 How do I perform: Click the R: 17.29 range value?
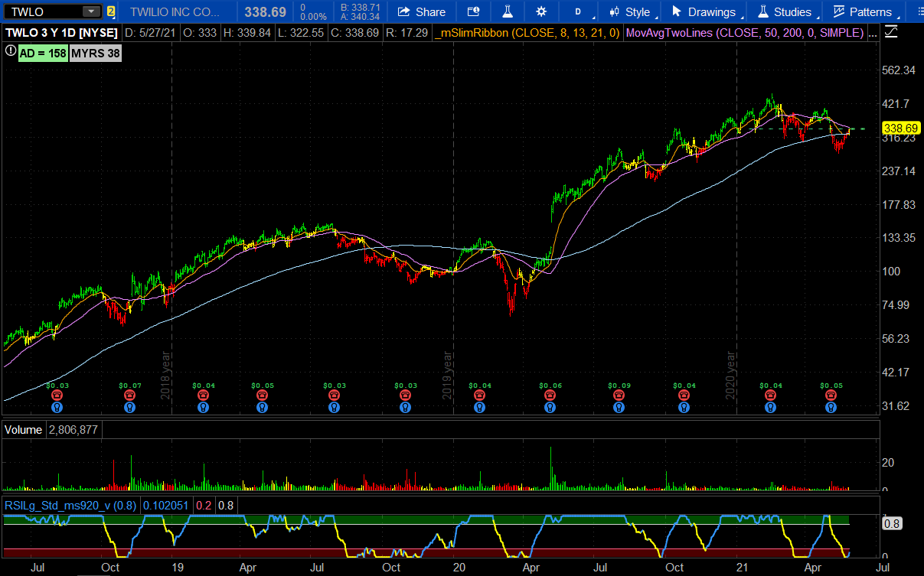(x=406, y=33)
